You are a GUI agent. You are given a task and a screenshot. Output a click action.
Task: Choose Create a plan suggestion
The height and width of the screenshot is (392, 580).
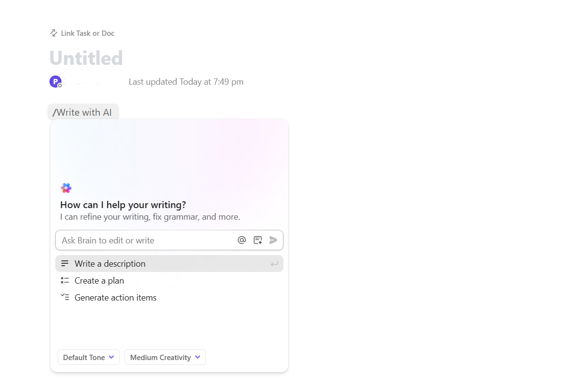click(99, 280)
